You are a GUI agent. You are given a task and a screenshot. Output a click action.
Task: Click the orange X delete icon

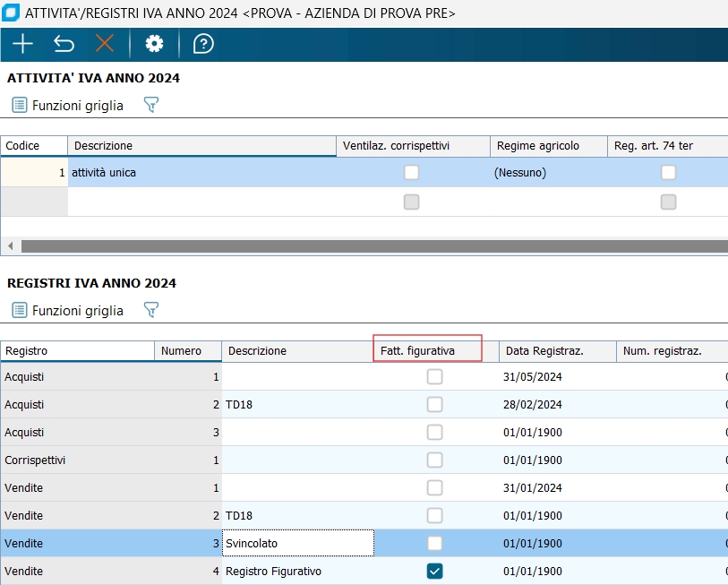105,44
